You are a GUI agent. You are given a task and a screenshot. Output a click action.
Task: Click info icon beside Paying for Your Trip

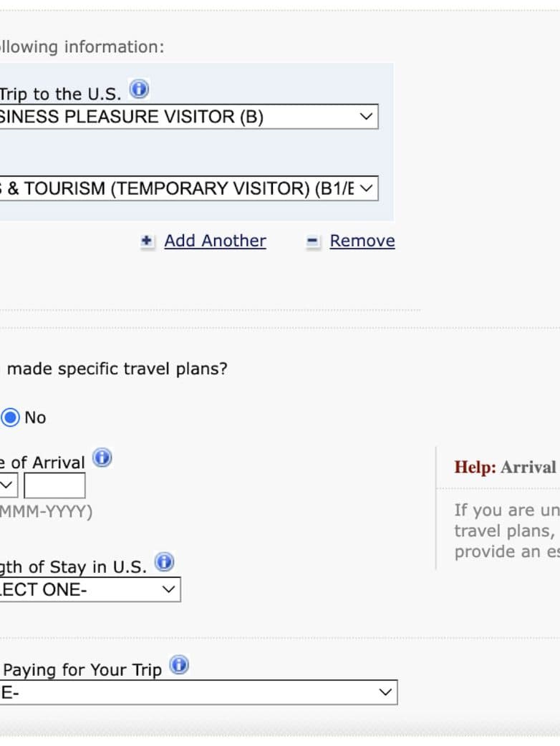pyautogui.click(x=179, y=665)
